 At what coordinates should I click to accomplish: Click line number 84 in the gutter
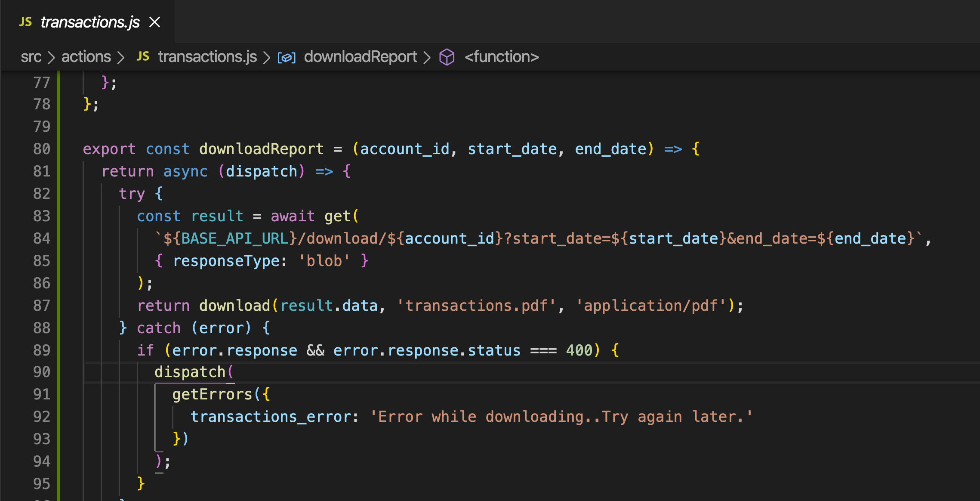[x=41, y=238]
